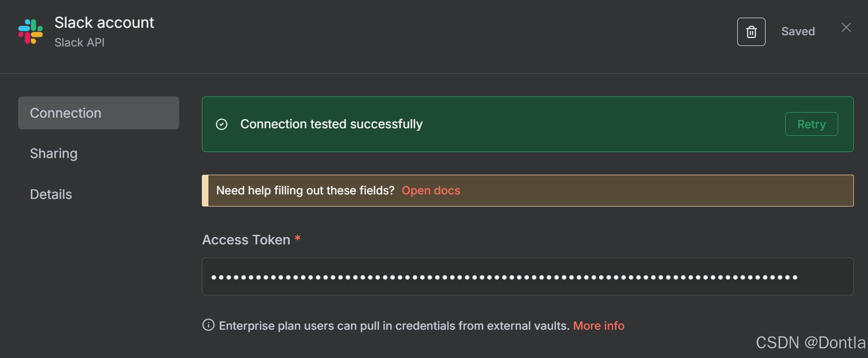This screenshot has width=868, height=358.
Task: Open the Connection tab
Action: 98,113
